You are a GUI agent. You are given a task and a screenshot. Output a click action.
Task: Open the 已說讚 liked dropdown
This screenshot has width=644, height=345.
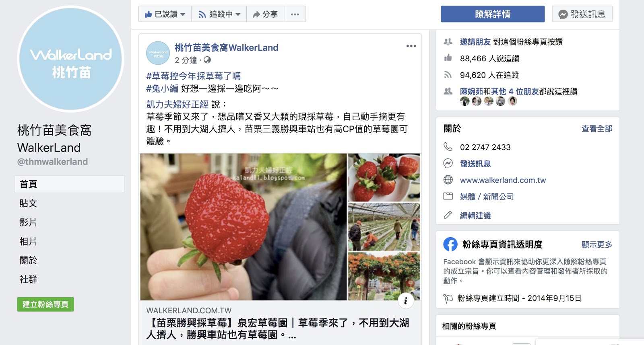pyautogui.click(x=165, y=14)
